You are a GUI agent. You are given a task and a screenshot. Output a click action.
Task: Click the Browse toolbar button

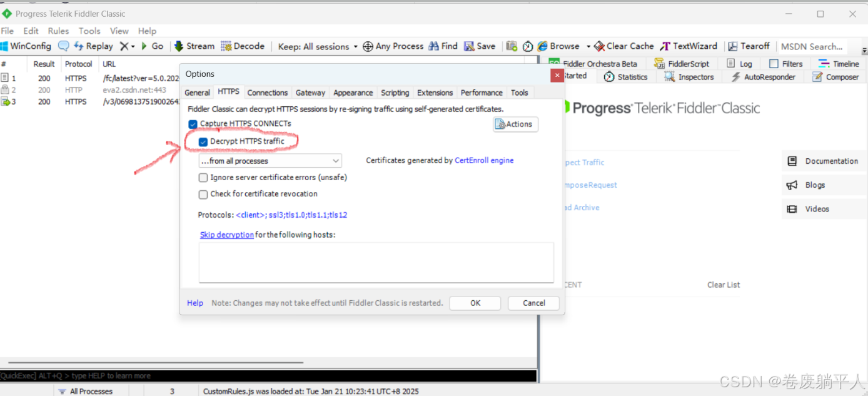coord(558,46)
